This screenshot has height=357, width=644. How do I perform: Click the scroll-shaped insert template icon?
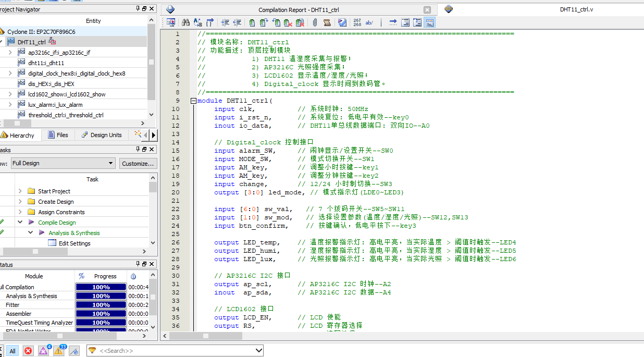pos(327,22)
